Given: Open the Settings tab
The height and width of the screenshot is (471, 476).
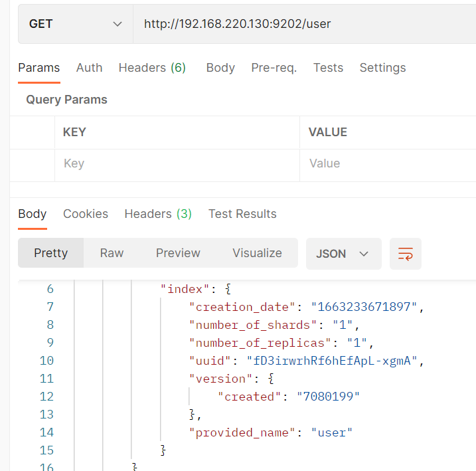Looking at the screenshot, I should 382,68.
